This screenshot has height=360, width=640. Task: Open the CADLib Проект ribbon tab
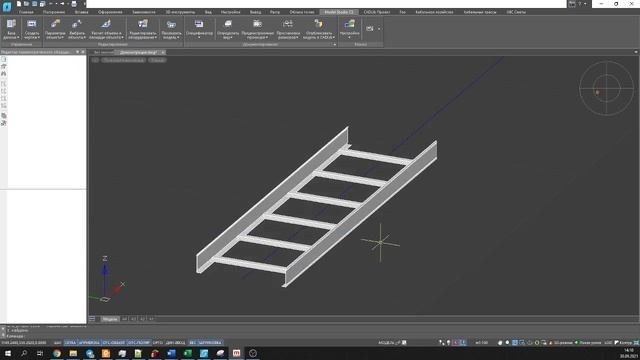[377, 12]
